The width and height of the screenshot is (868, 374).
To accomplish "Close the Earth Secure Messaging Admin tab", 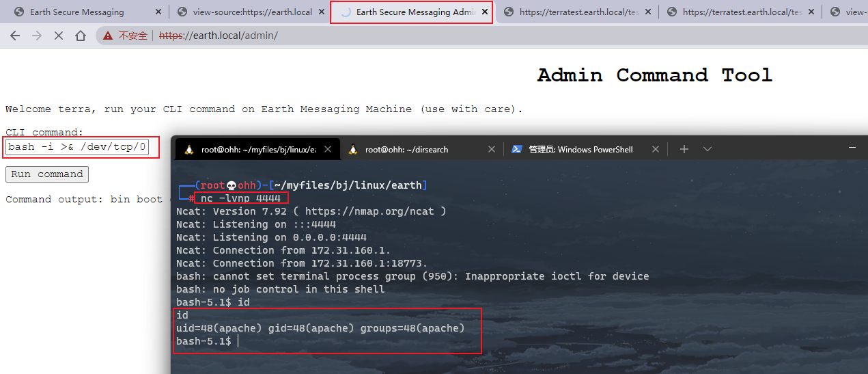I will point(486,12).
